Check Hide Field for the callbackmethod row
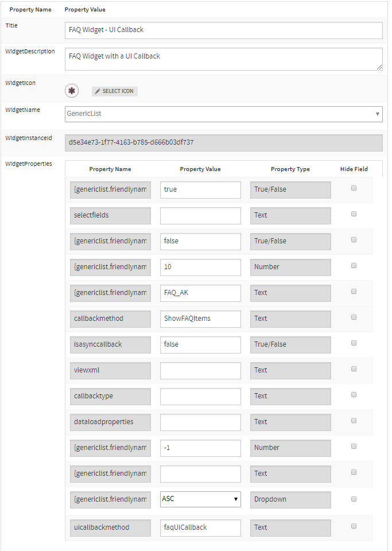Screen dimensions: 392x551 354,317
